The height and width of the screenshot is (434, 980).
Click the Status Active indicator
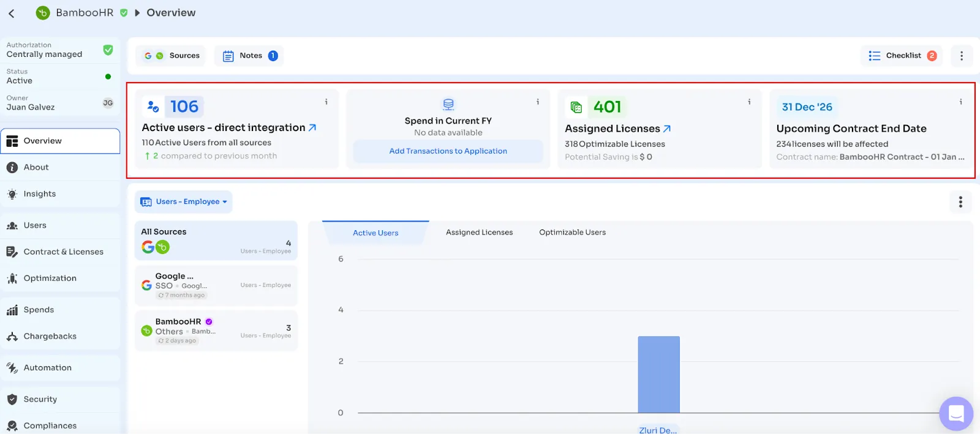pyautogui.click(x=108, y=77)
